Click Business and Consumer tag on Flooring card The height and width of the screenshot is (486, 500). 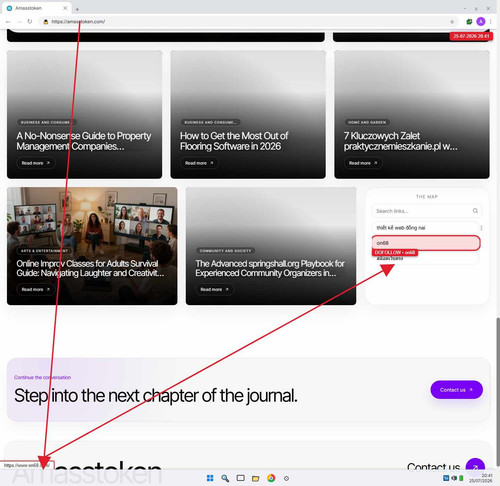(x=210, y=122)
